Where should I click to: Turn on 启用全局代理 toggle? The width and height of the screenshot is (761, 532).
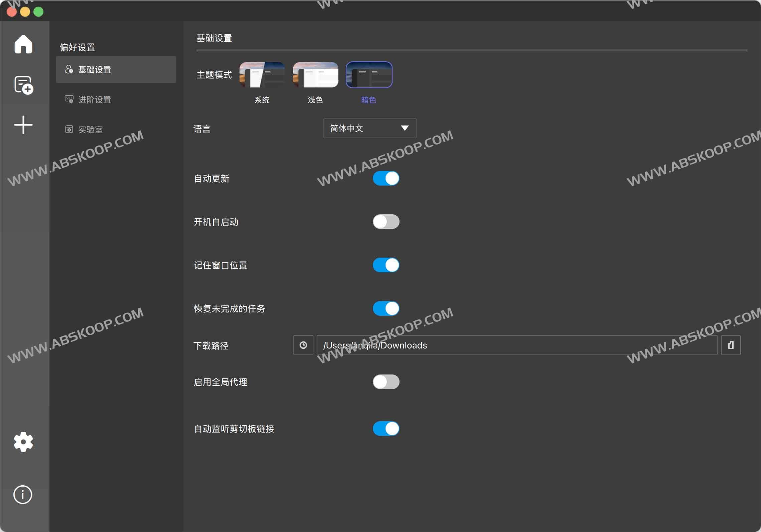(386, 382)
